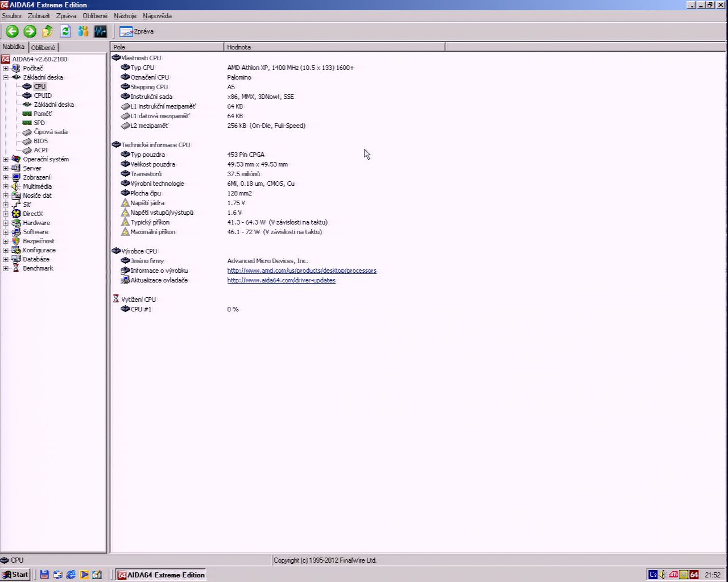Click the Maximální příkon warning icon

tap(126, 232)
